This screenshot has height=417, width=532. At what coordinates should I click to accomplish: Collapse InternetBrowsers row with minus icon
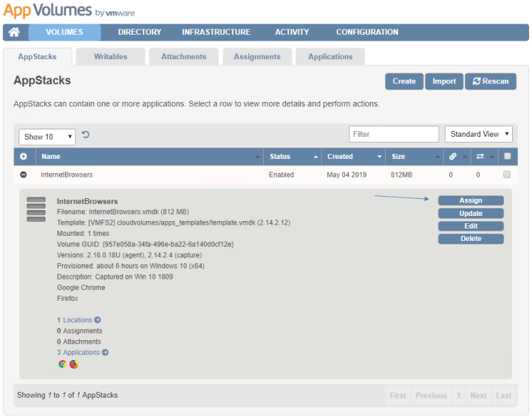tap(24, 174)
